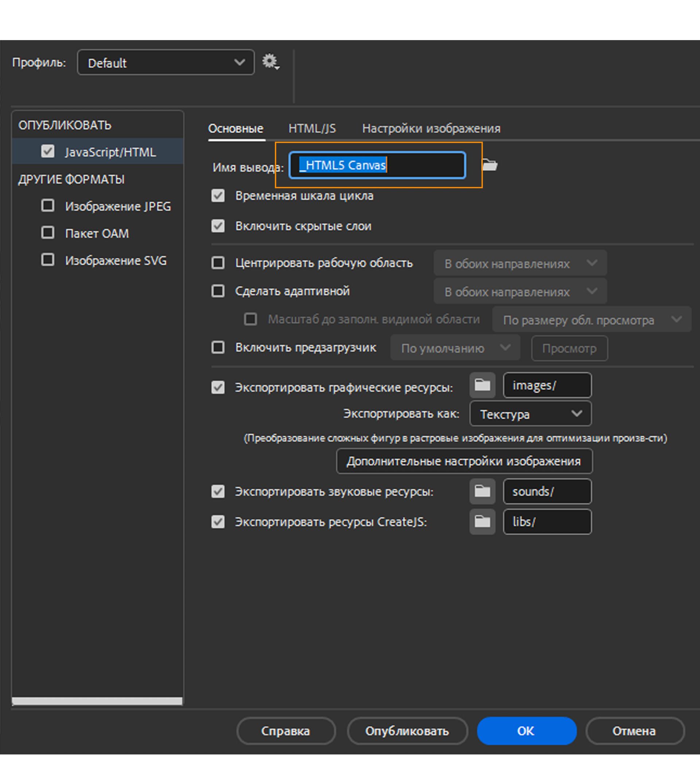Click the left panel horizontal scrollbar

tap(97, 701)
